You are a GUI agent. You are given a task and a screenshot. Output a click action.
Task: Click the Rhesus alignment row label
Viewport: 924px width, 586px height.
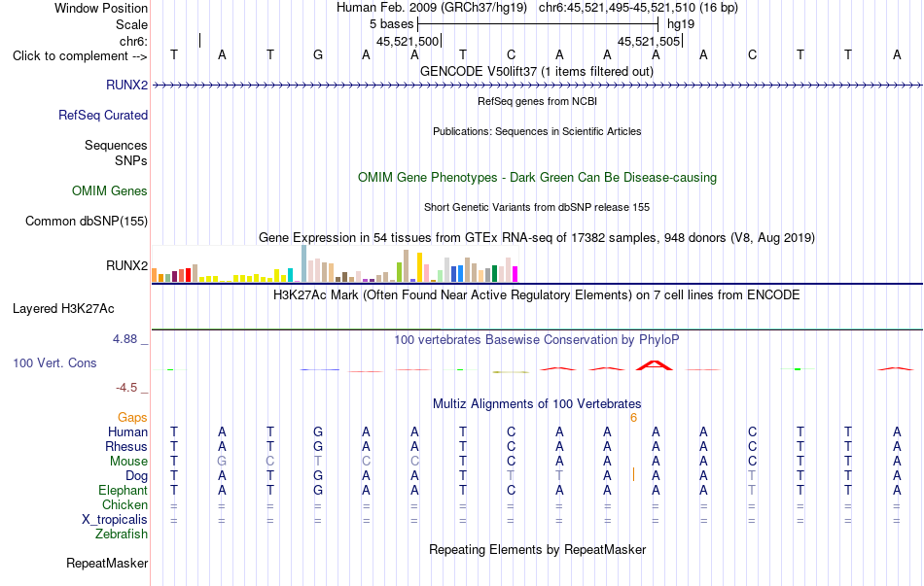click(x=126, y=446)
